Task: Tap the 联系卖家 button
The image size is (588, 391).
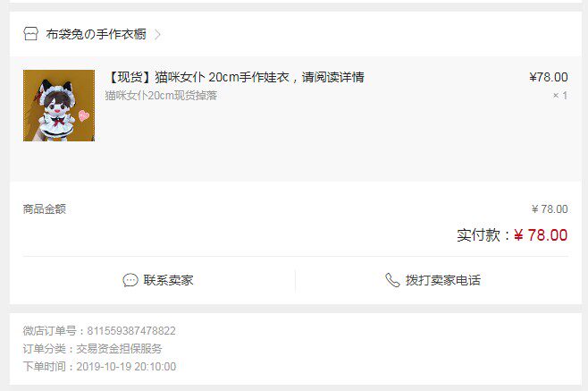Action: pyautogui.click(x=158, y=280)
